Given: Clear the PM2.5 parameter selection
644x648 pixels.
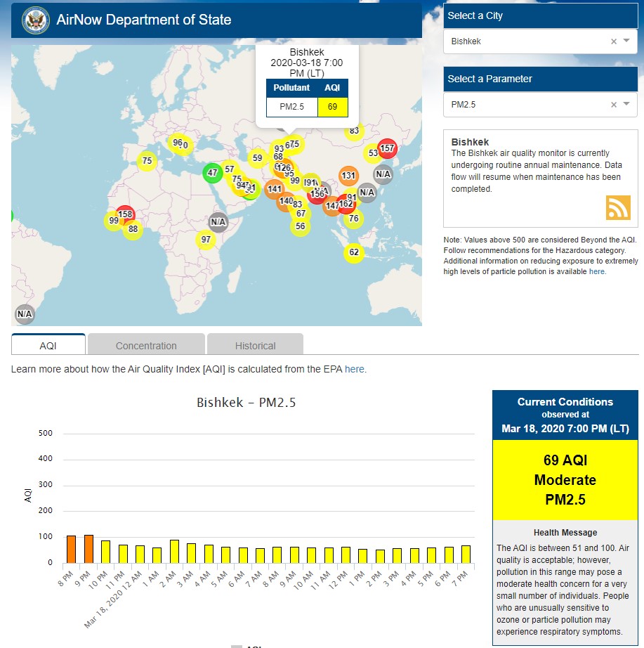Looking at the screenshot, I should coord(613,105).
